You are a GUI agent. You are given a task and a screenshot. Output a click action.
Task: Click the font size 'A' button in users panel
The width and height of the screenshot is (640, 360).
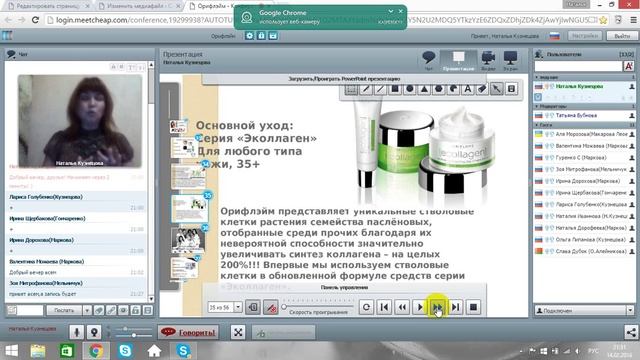tap(629, 66)
